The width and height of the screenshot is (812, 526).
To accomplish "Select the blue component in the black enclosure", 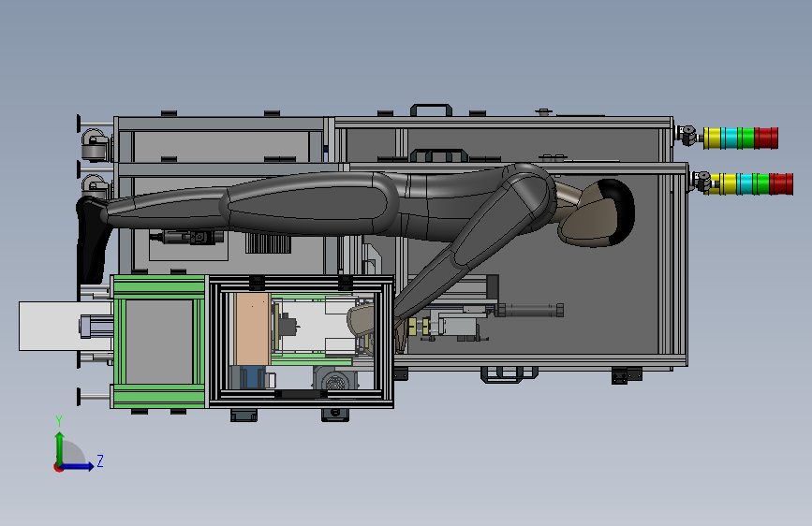I will point(254,377).
